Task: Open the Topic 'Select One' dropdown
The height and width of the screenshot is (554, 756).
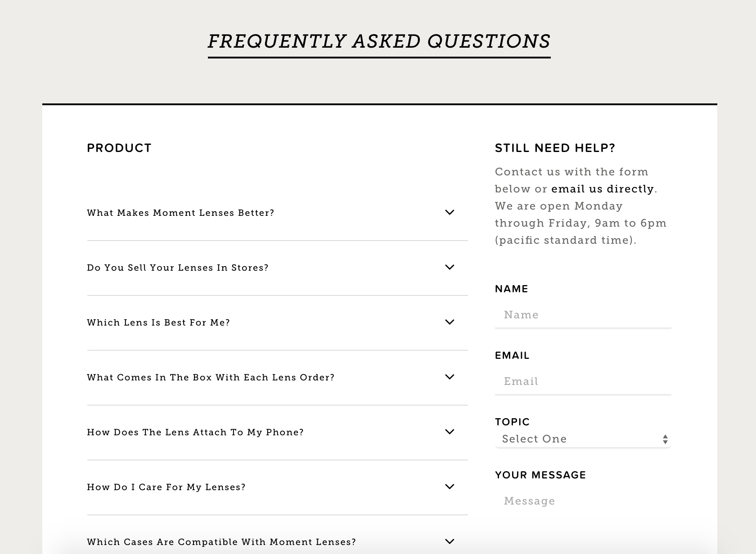Action: coord(578,439)
